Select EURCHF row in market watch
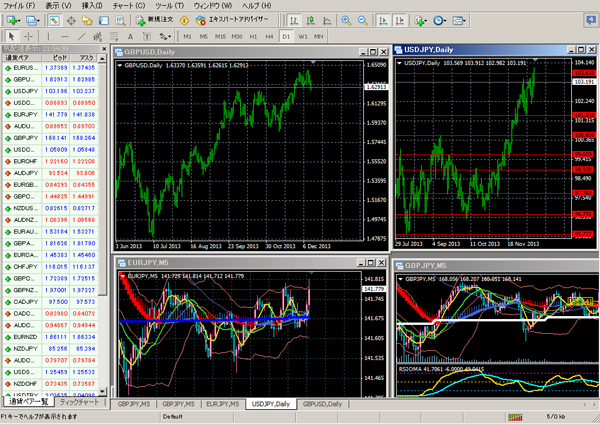 tap(50, 161)
